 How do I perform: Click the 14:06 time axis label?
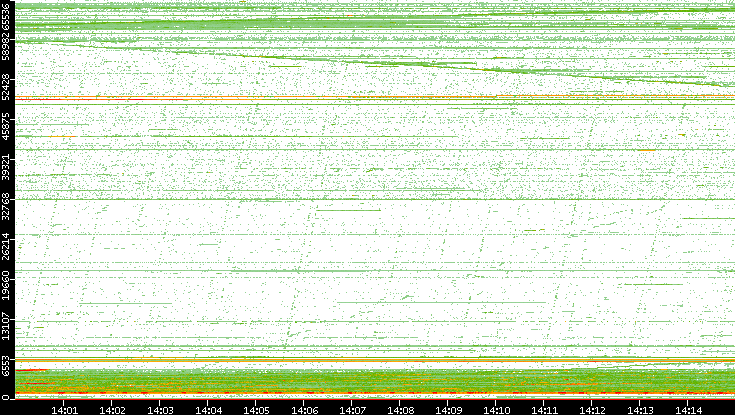(304, 410)
